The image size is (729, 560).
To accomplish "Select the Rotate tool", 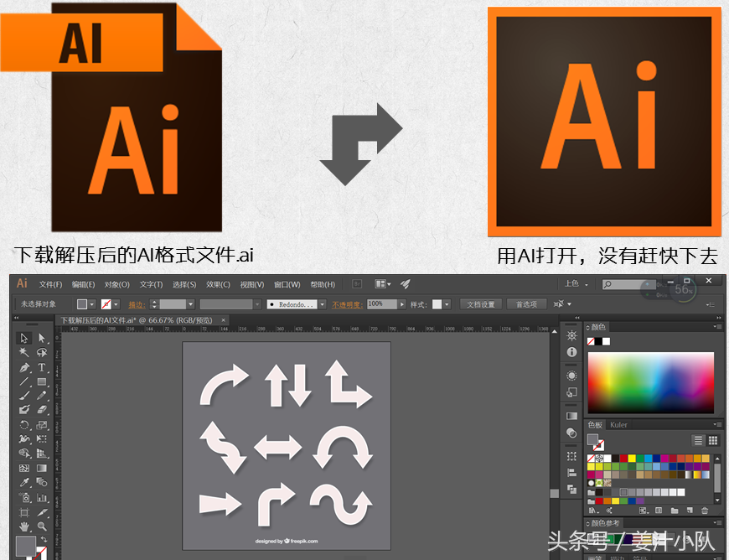I will click(x=24, y=425).
